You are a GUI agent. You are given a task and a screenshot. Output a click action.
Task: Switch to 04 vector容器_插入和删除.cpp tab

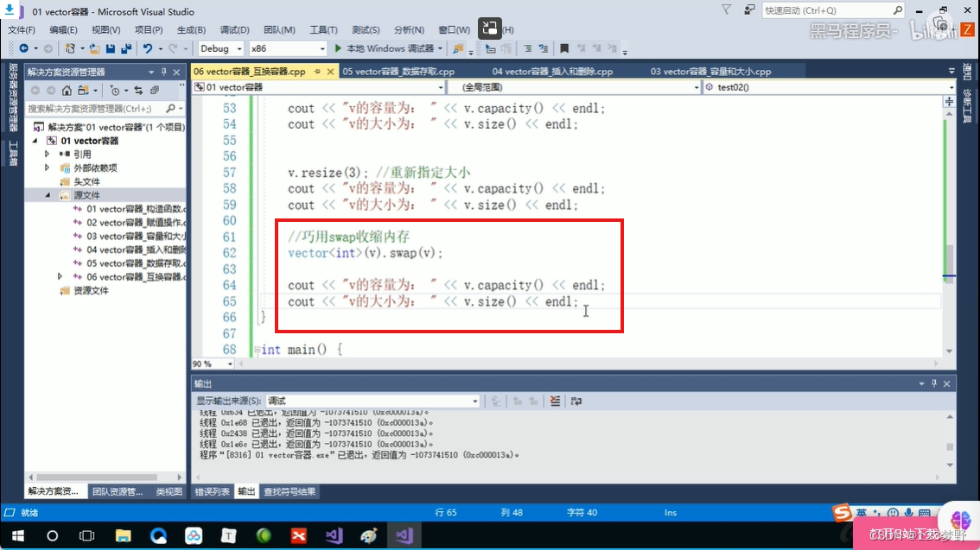[552, 71]
